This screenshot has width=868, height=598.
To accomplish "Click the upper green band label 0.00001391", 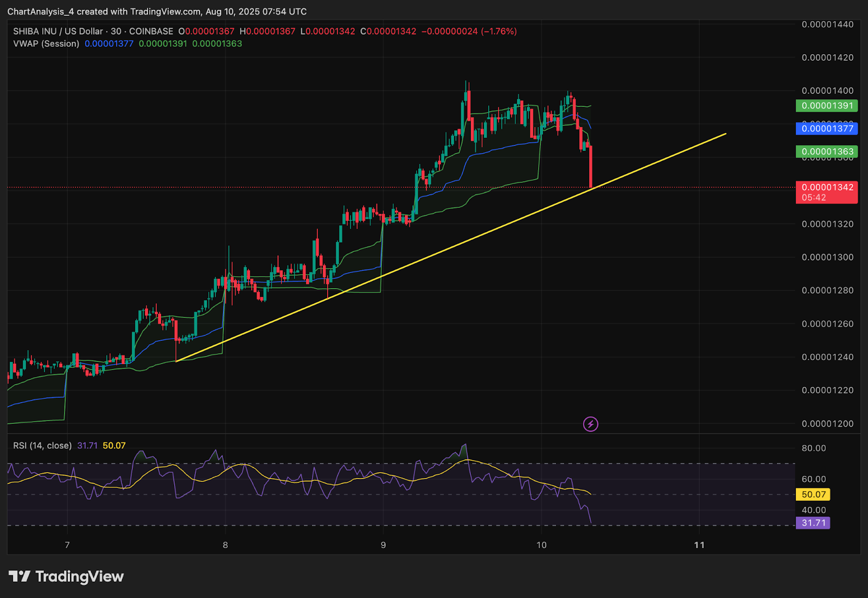I will (x=827, y=106).
